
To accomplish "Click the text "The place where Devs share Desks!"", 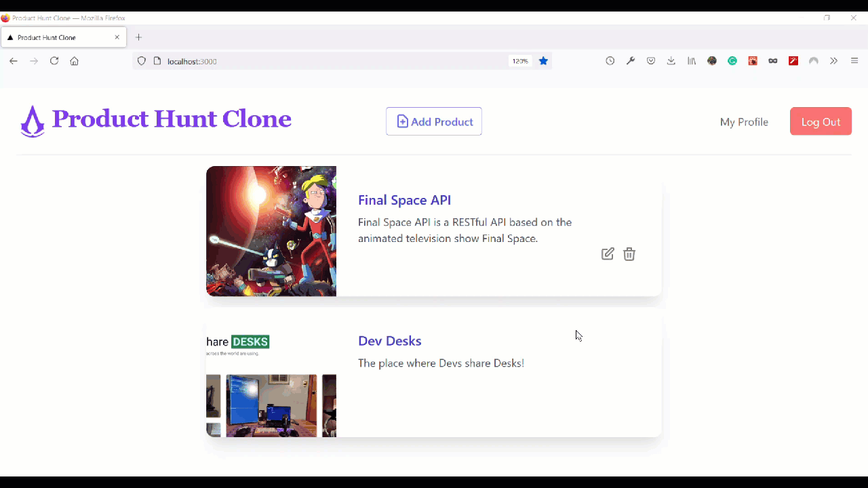I will point(441,363).
